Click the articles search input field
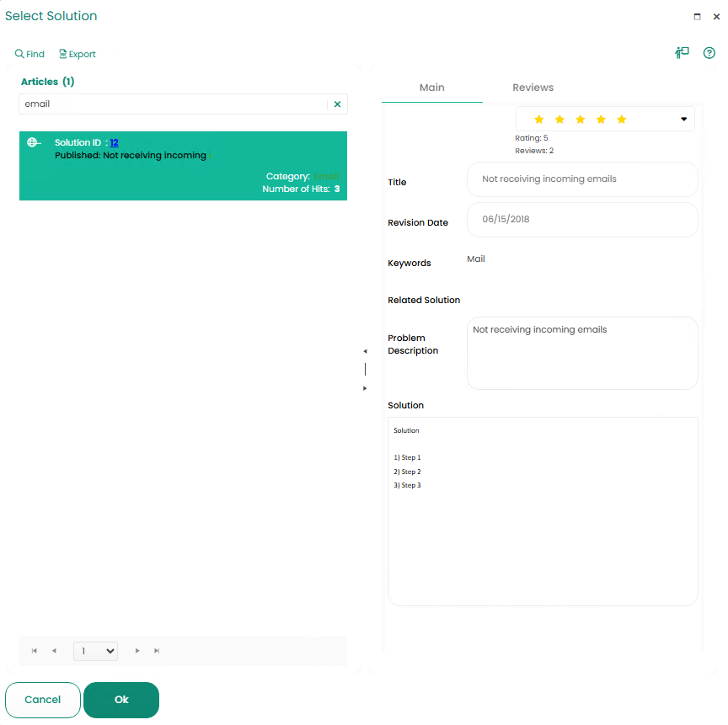The width and height of the screenshot is (728, 725). pyautogui.click(x=174, y=104)
